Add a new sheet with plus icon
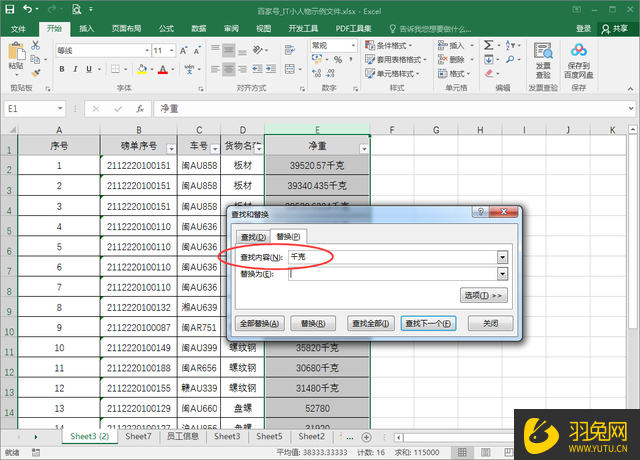Image resolution: width=640 pixels, height=460 pixels. tap(367, 437)
